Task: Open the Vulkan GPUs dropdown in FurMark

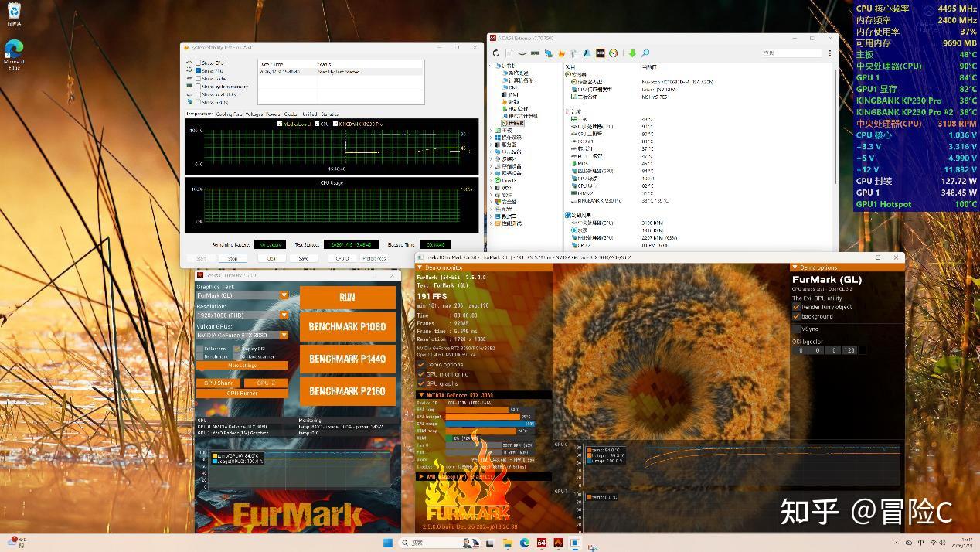Action: [243, 336]
